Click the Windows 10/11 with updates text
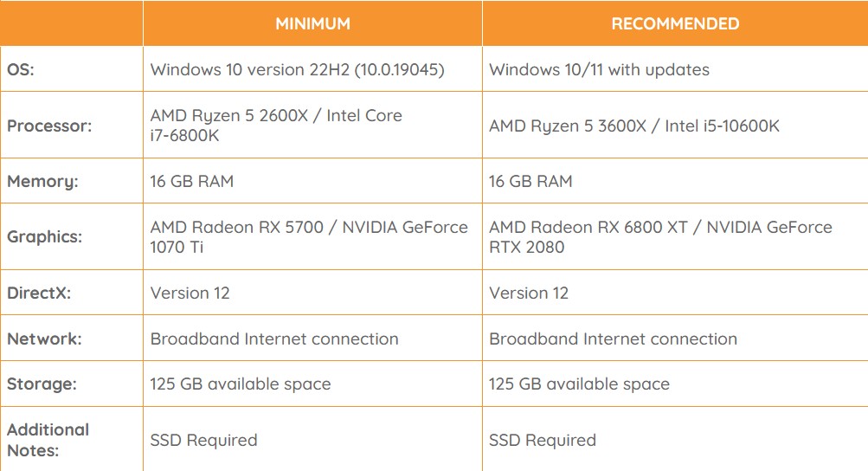 599,69
